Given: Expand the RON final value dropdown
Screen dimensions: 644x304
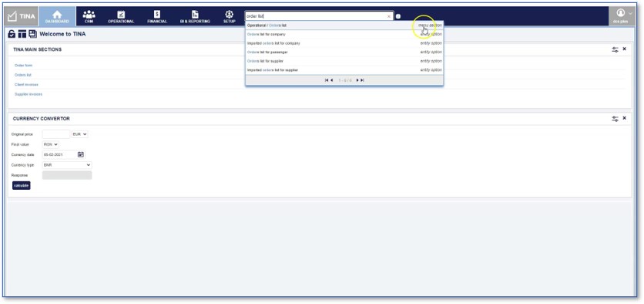Looking at the screenshot, I should pyautogui.click(x=51, y=144).
